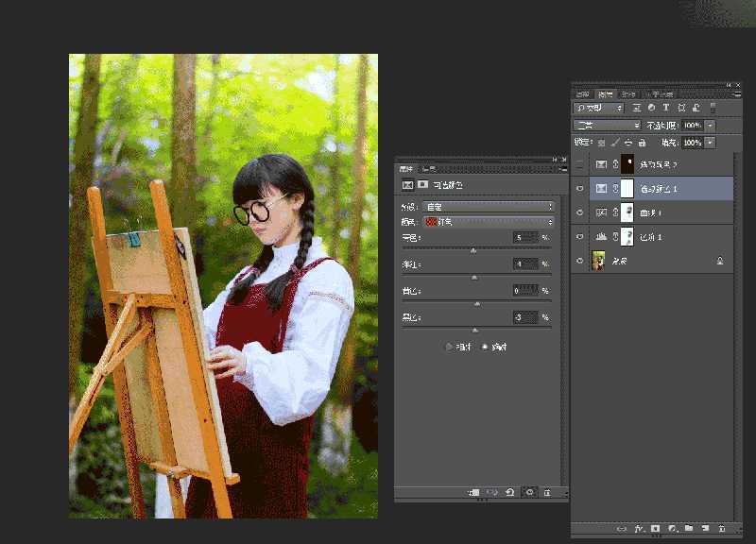Click the clip-to-layer icon in Properties panel

tap(474, 492)
